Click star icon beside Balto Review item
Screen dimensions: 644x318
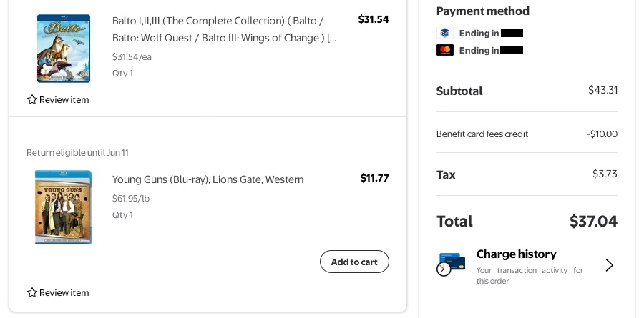pos(31,99)
